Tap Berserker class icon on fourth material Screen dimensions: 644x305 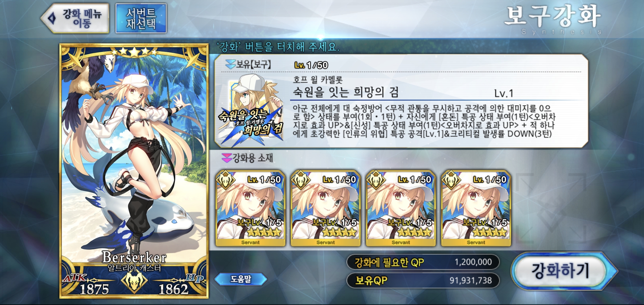click(451, 180)
